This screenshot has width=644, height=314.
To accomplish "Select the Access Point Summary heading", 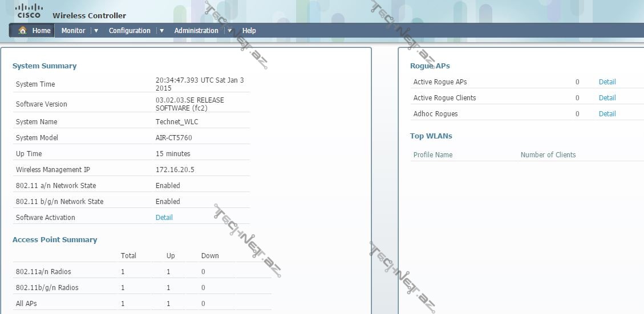I will click(55, 240).
